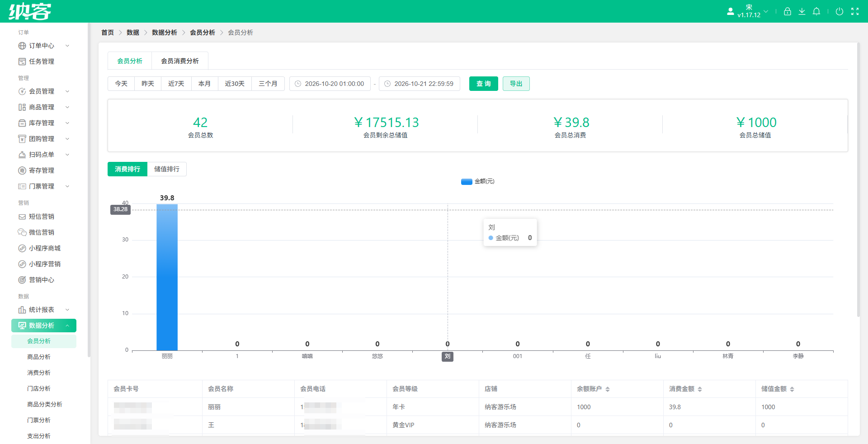The height and width of the screenshot is (444, 868).
Task: Expand the 统计报表 menu
Action: [x=44, y=310]
